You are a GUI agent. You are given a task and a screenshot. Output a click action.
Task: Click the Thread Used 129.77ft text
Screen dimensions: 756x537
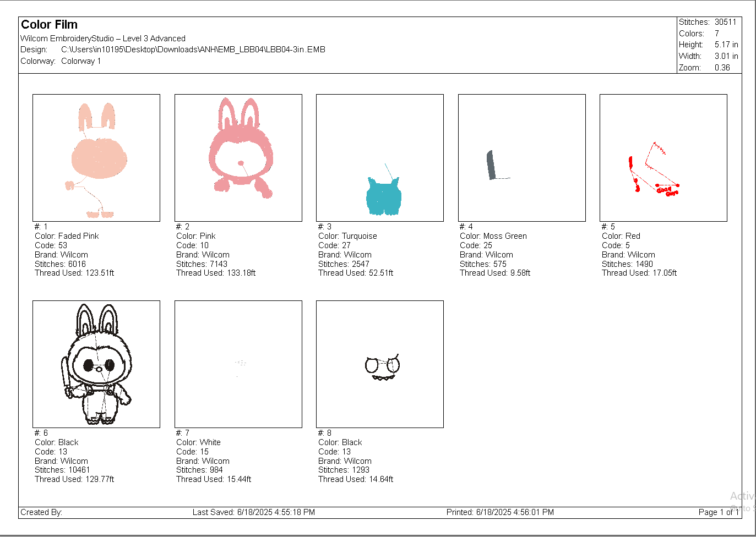tap(74, 479)
